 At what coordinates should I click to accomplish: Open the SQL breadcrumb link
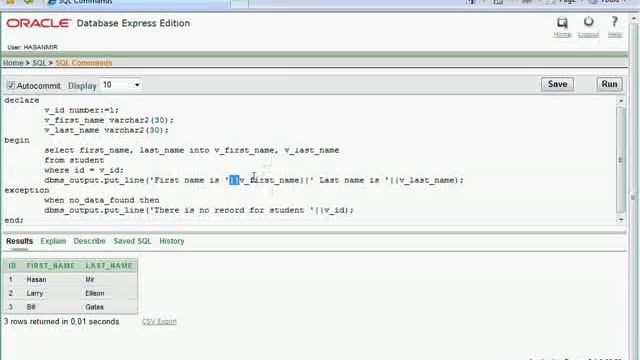pos(39,63)
